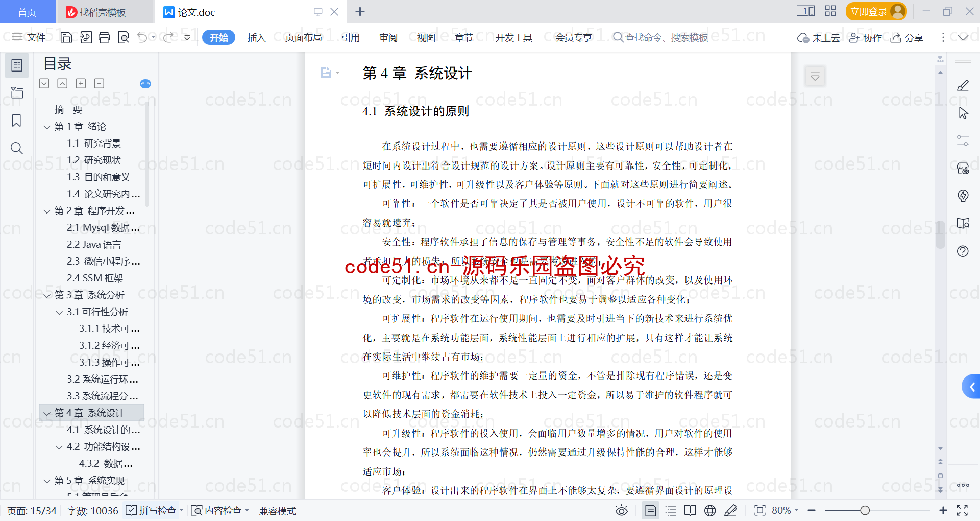Click expand all headings plus icon
980x521 pixels.
81,83
